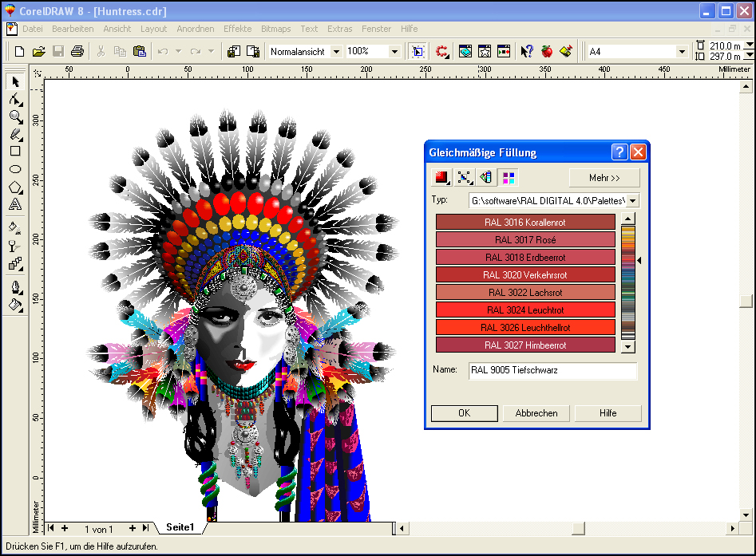This screenshot has width=756, height=556.
Task: Click the Mehr >> button
Action: [x=604, y=178]
